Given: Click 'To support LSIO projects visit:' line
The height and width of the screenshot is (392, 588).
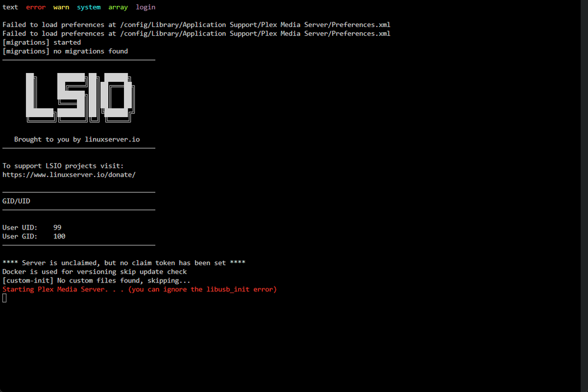Looking at the screenshot, I should [x=63, y=166].
